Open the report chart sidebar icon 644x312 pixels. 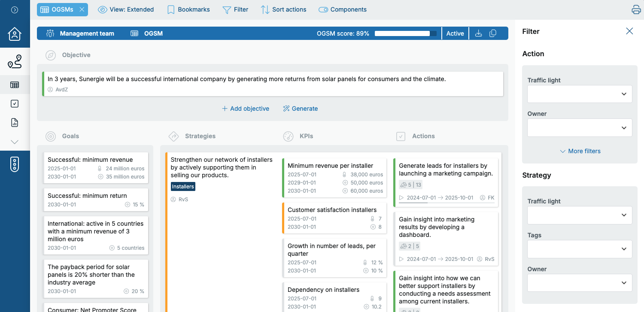click(15, 123)
